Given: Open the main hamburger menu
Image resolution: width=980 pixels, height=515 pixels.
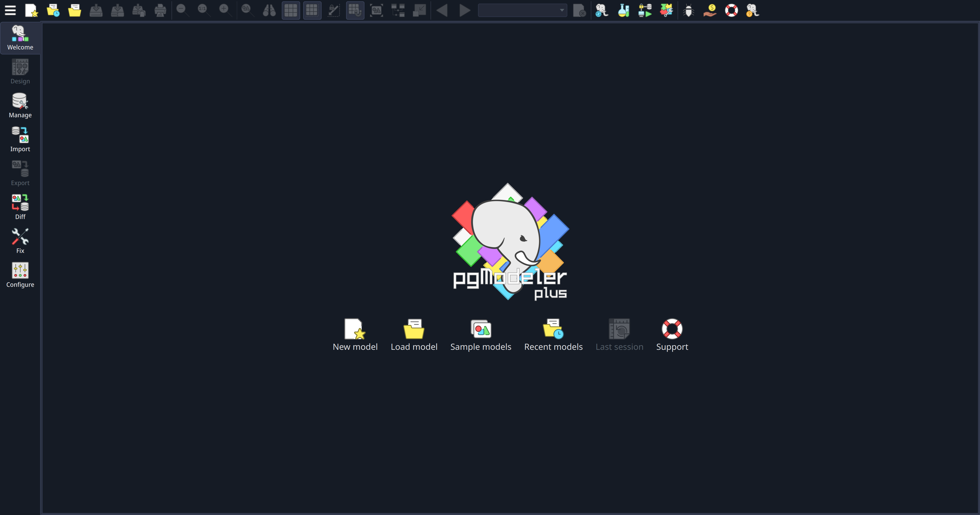Looking at the screenshot, I should [x=10, y=10].
